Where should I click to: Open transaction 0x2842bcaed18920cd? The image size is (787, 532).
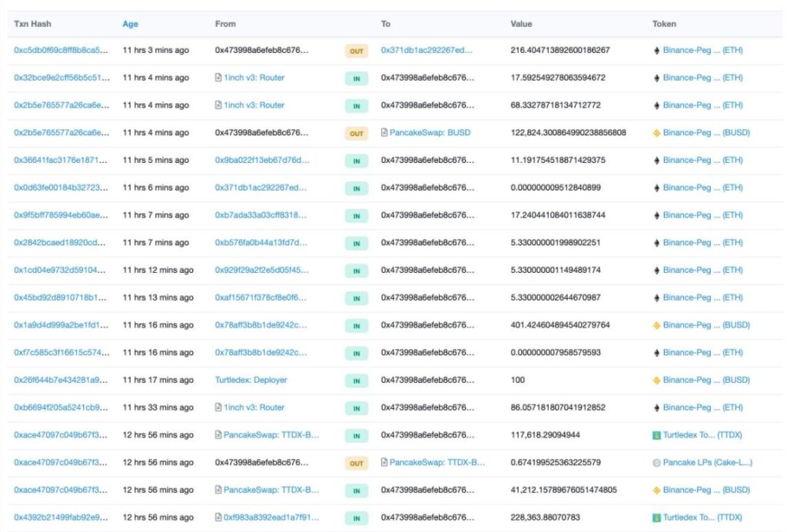[x=60, y=242]
